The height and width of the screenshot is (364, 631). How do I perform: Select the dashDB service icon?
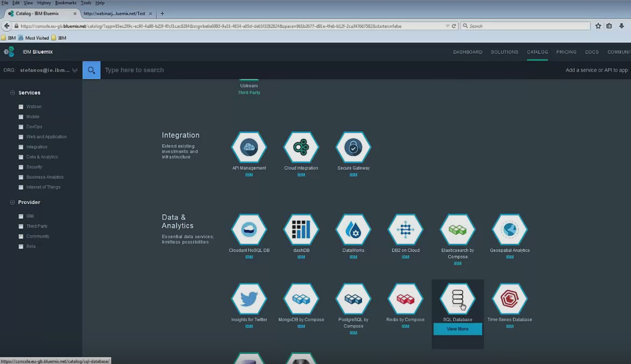pyautogui.click(x=301, y=230)
